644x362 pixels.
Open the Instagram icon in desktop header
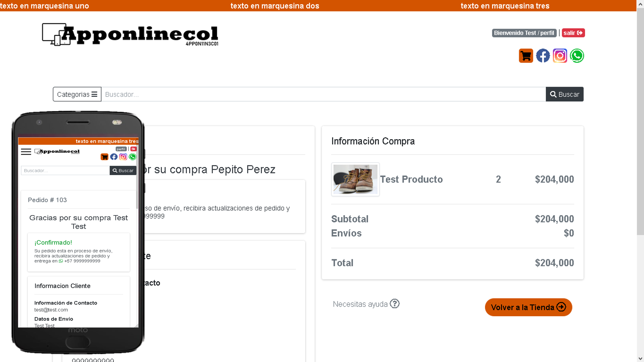(x=560, y=56)
